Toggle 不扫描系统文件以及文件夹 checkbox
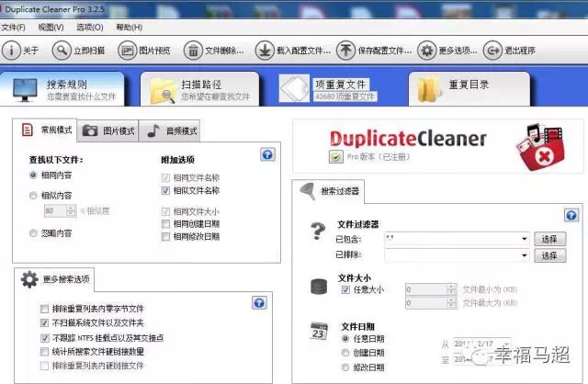Screen dimensions: 588x384 click(44, 322)
